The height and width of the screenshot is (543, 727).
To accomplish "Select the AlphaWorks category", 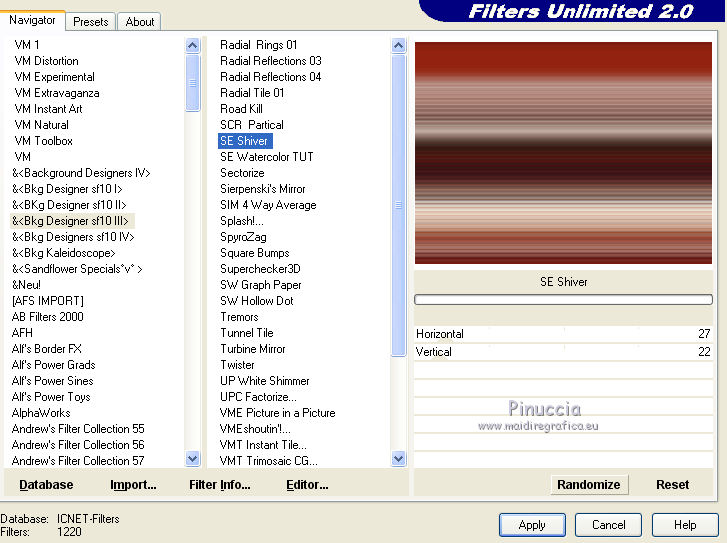I will pos(41,413).
